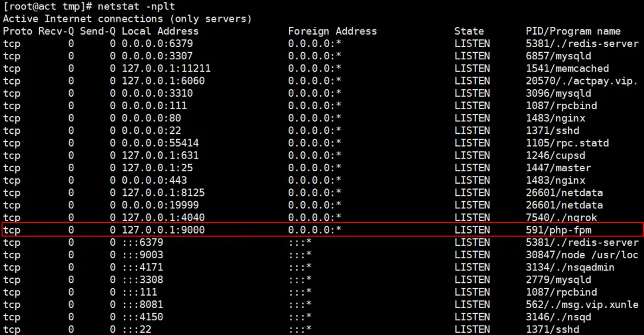Click program name '1105/rpc.statd'
This screenshot has height=335, width=644.
pos(567,143)
